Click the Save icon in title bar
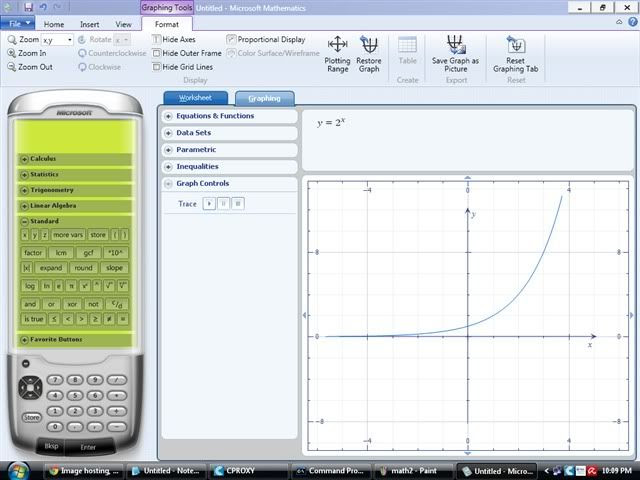The image size is (640, 480). coord(28,7)
